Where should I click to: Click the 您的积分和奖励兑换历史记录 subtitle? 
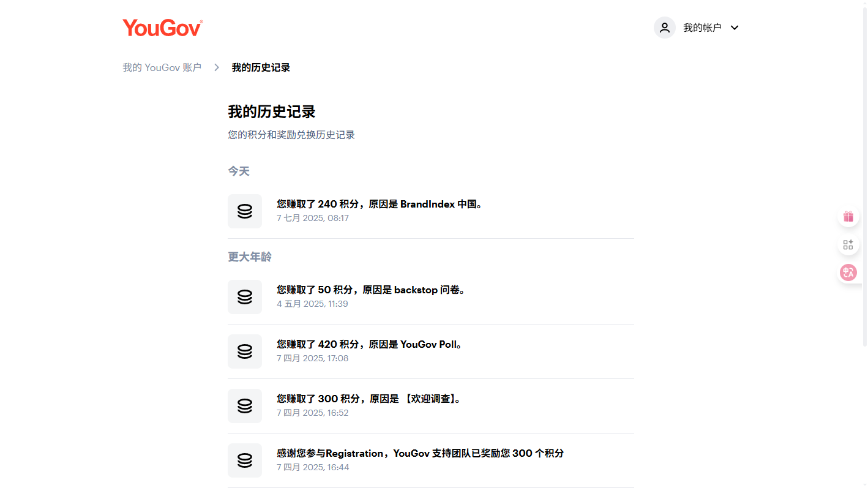point(291,135)
